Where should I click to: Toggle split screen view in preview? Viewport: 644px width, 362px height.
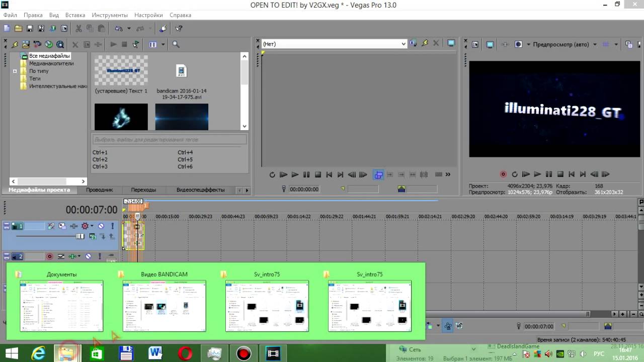pos(518,44)
